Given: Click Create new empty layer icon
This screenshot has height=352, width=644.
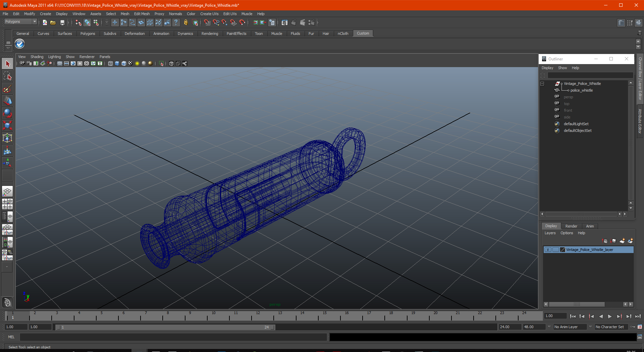Looking at the screenshot, I should (622, 241).
